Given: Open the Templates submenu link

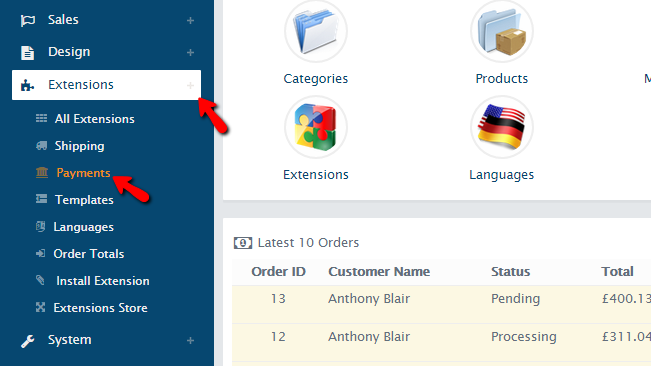Looking at the screenshot, I should pyautogui.click(x=84, y=200).
